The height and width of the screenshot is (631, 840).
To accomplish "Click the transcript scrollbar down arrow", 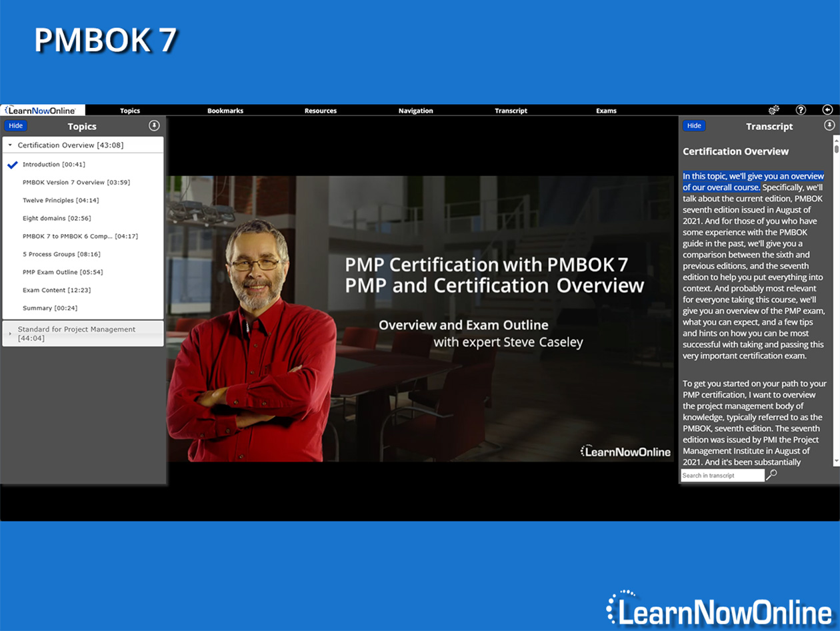I will pos(837,462).
